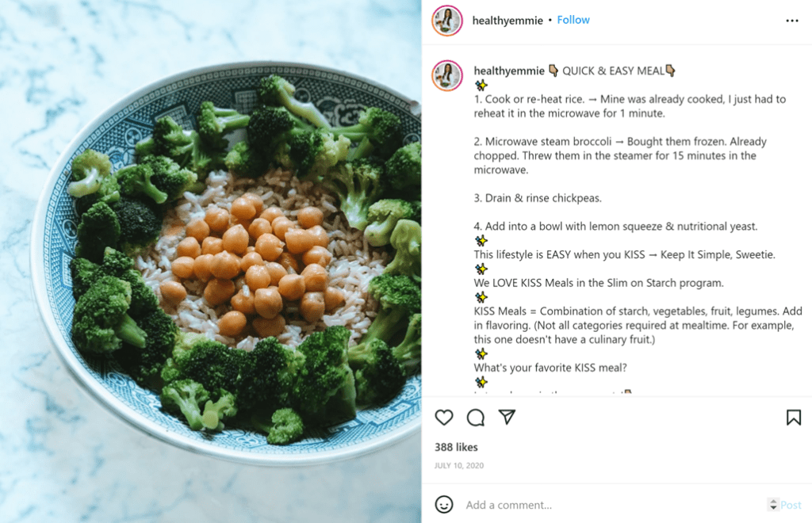Follow the healthyemmie account
The width and height of the screenshot is (812, 523).
click(x=573, y=20)
